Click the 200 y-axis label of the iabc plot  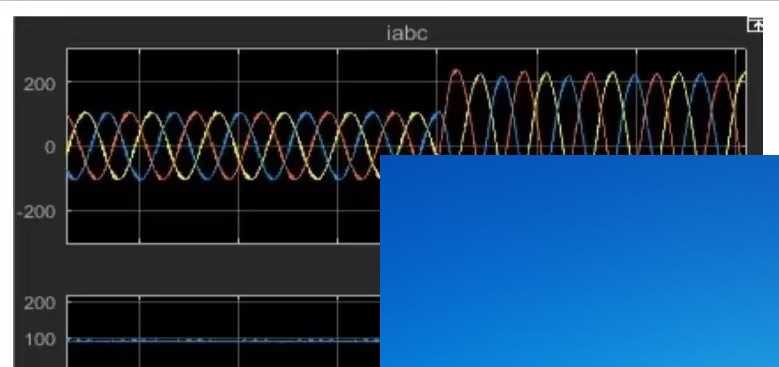click(x=40, y=84)
